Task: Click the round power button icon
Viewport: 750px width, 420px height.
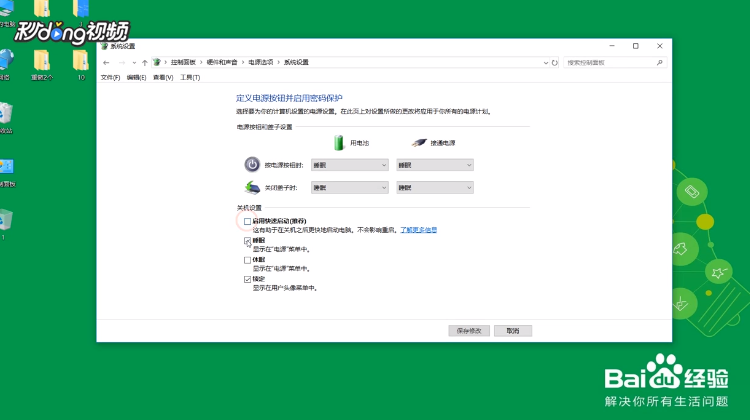Action: (x=252, y=165)
